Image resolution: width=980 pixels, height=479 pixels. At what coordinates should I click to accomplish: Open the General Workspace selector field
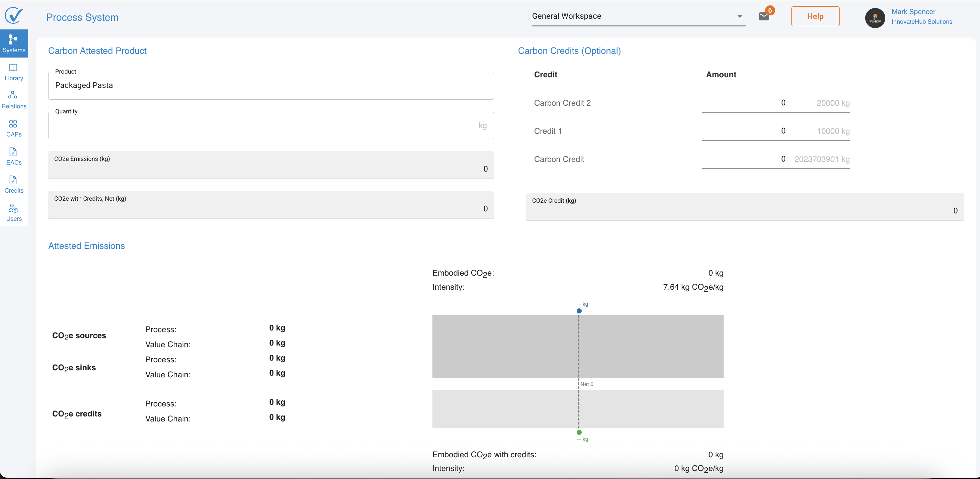(632, 16)
